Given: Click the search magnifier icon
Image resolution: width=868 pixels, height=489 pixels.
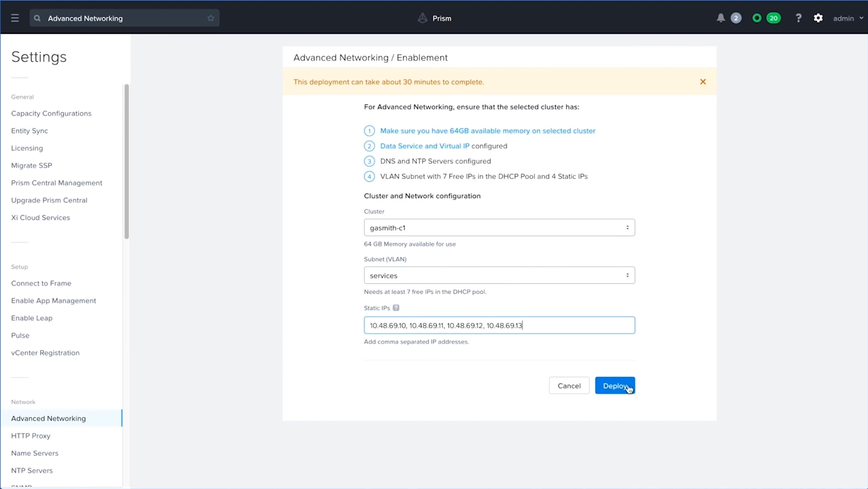Looking at the screenshot, I should point(37,18).
